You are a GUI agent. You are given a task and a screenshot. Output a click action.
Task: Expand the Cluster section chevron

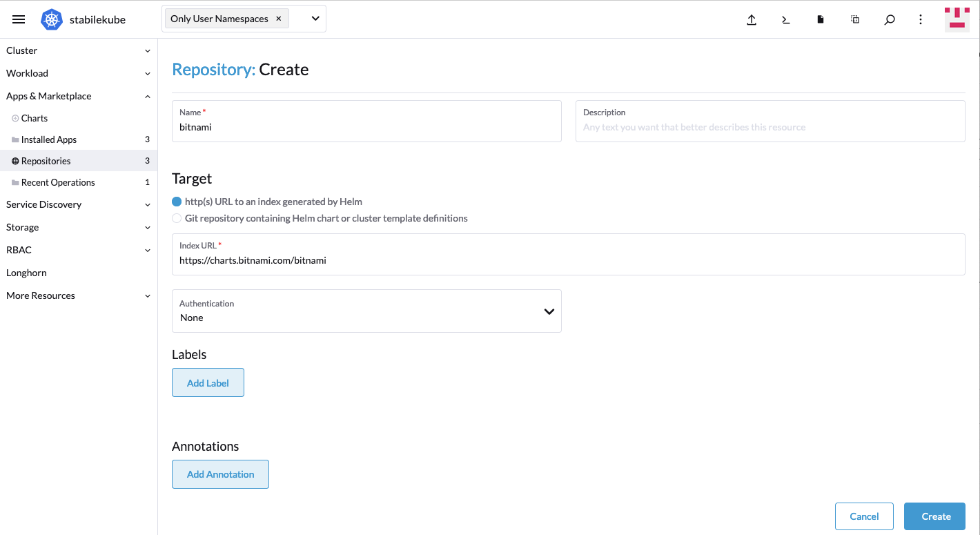(x=148, y=51)
